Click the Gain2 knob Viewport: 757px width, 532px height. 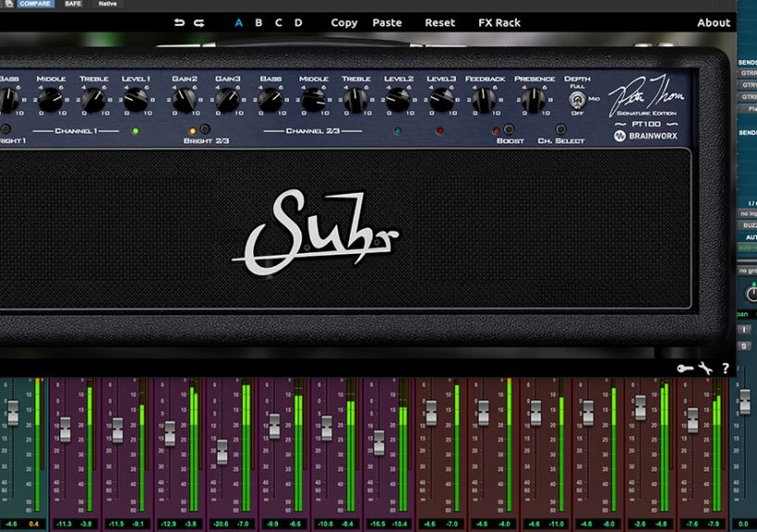click(184, 100)
